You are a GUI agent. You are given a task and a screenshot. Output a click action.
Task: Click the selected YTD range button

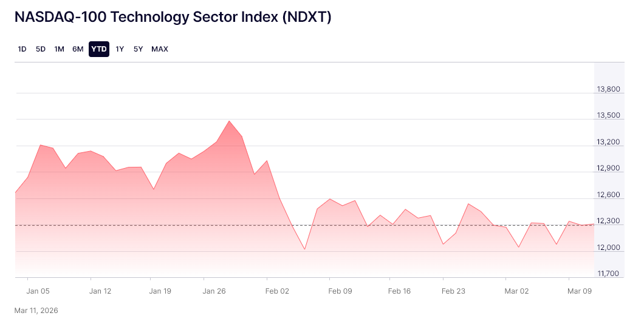(x=99, y=49)
